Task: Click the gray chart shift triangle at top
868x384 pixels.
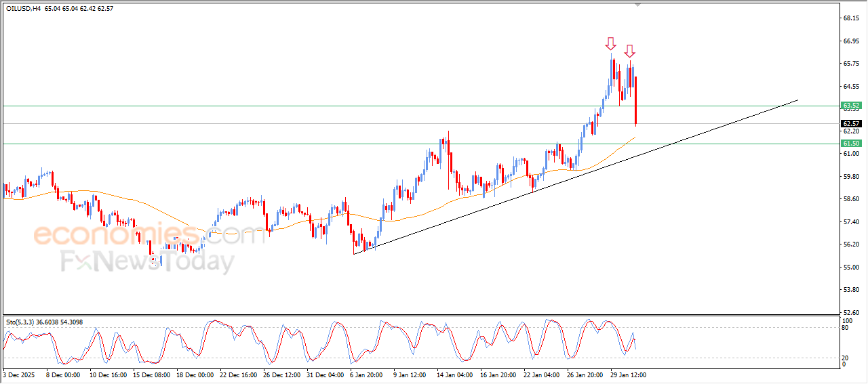Action: click(x=637, y=4)
